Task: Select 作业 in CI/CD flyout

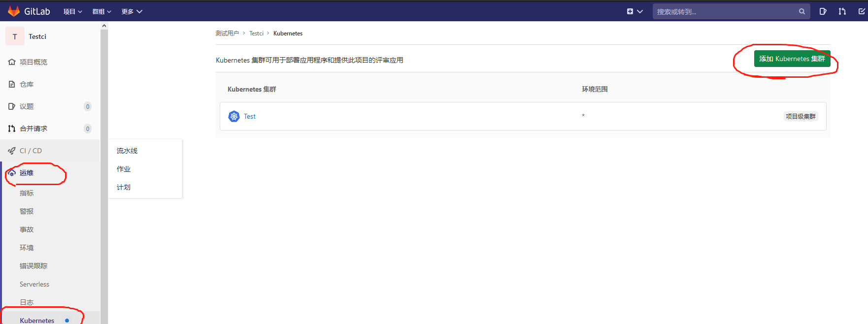Action: point(124,169)
